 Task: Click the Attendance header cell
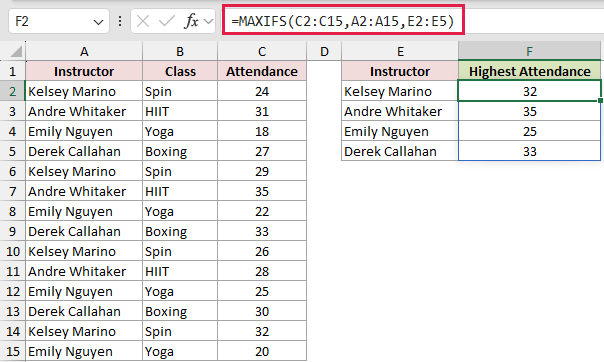(x=262, y=71)
